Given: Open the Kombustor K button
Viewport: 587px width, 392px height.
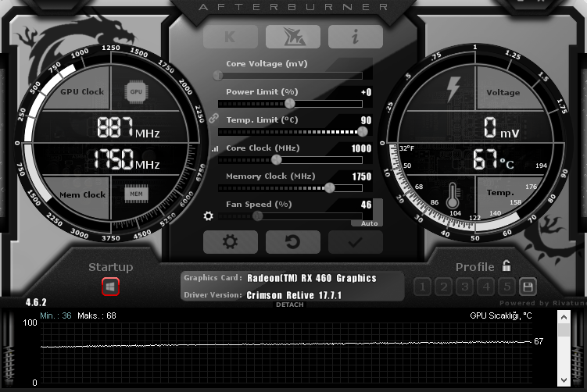Looking at the screenshot, I should [231, 37].
